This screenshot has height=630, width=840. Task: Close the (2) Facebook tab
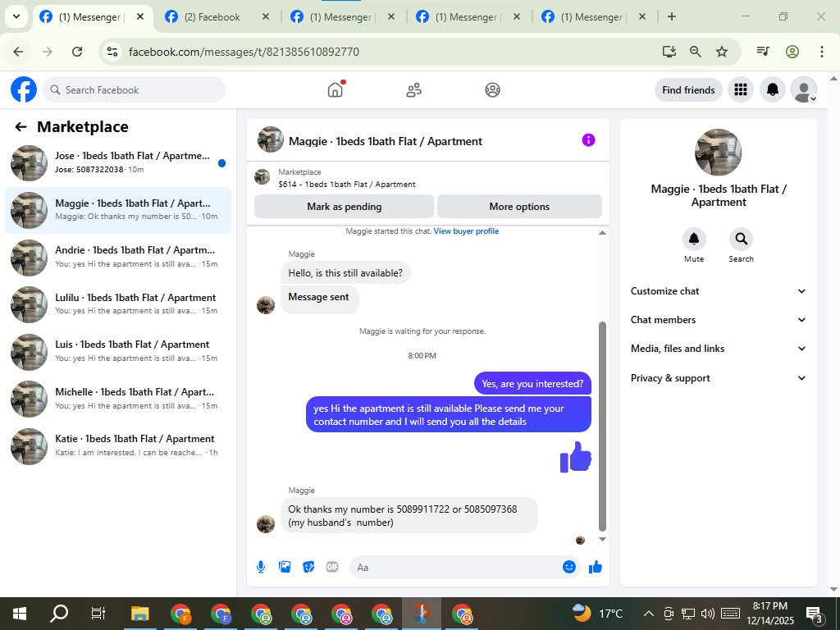point(265,16)
